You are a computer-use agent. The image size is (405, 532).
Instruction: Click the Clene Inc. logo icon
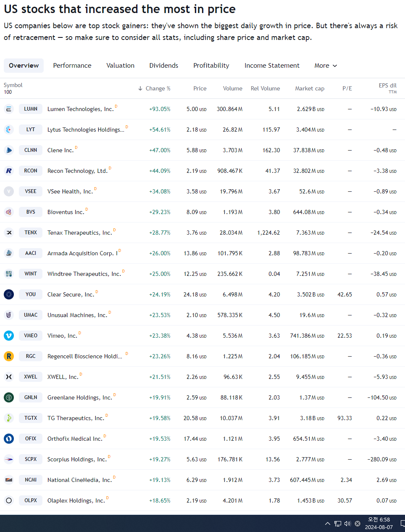pyautogui.click(x=9, y=150)
